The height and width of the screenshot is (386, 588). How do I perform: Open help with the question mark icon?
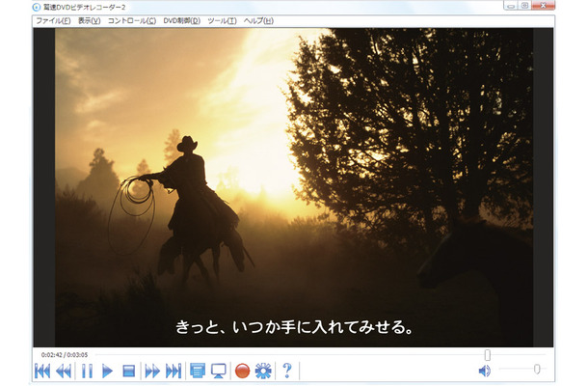[287, 371]
